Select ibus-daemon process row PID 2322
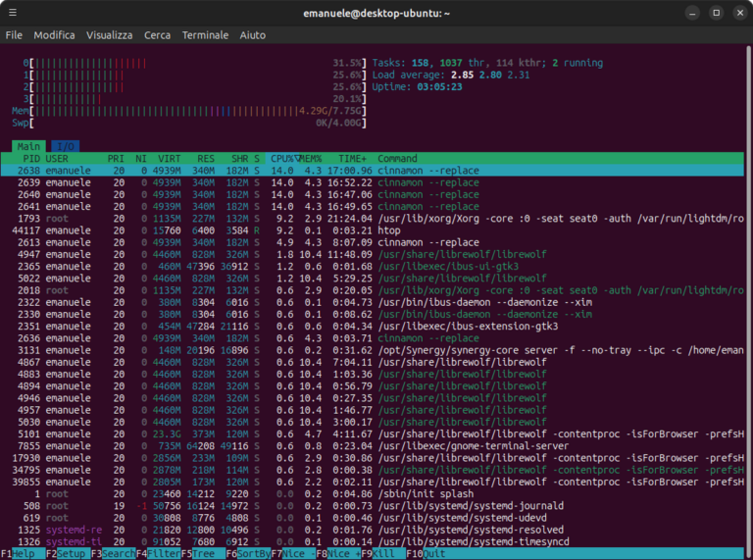The width and height of the screenshot is (753, 560). [x=373, y=303]
